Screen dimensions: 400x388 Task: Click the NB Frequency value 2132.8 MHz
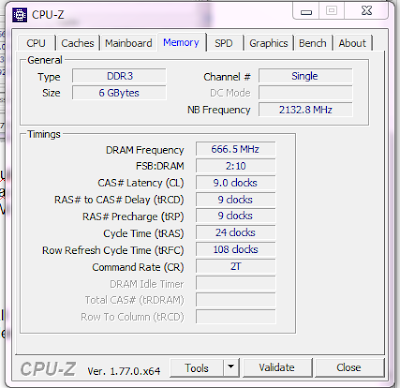click(x=305, y=110)
